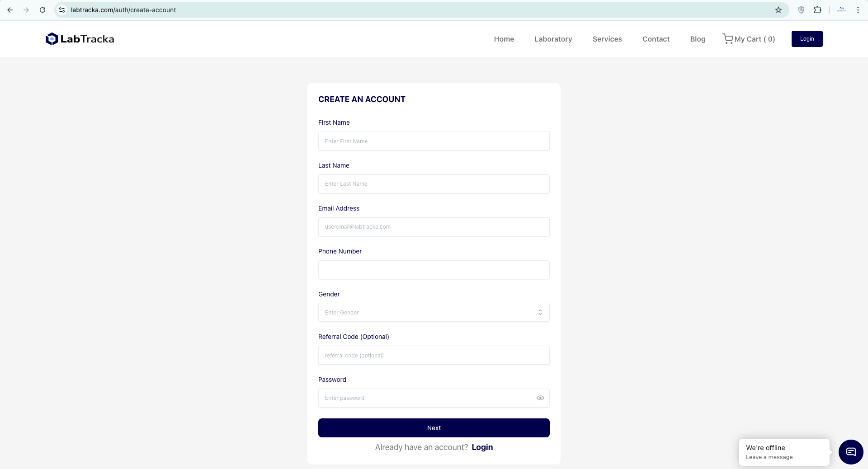Click into the Email Address field
This screenshot has height=469, width=868.
(x=434, y=227)
